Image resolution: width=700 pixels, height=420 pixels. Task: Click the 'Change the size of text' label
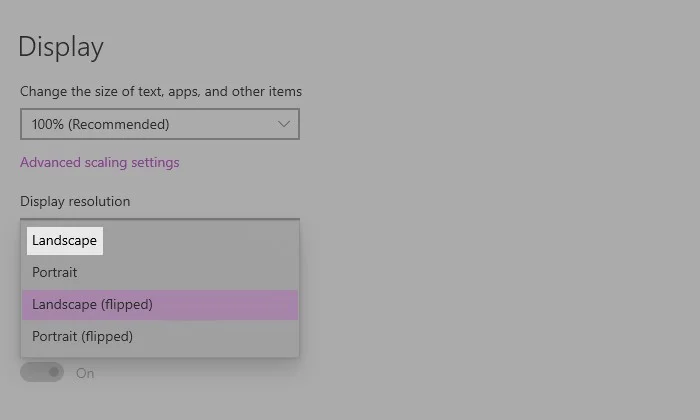coord(161,91)
